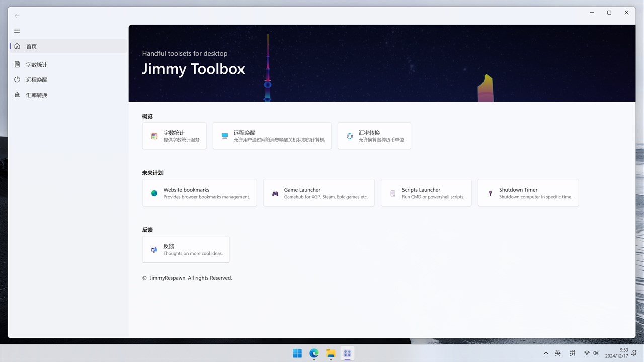This screenshot has width=644, height=362.
Task: Click the header banner image
Action: click(382, 63)
